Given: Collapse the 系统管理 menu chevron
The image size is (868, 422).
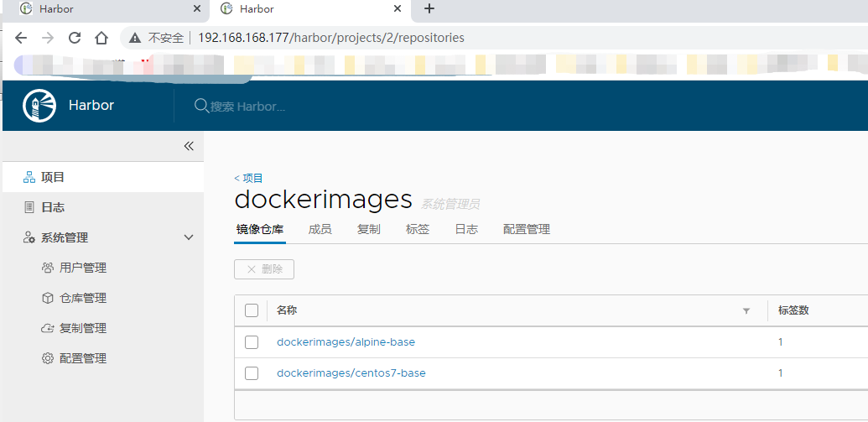Looking at the screenshot, I should pos(189,237).
